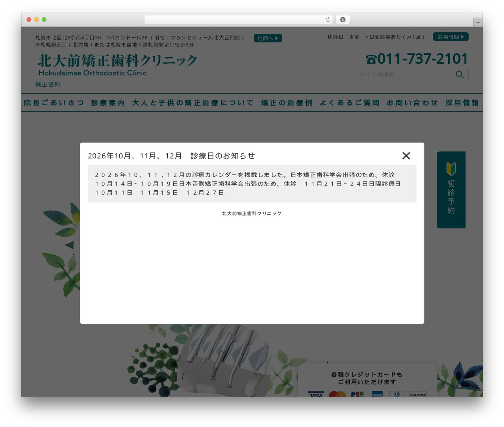504x427 pixels.
Task: Close the 診療日のお知らせ popup with the X
Action: point(406,156)
